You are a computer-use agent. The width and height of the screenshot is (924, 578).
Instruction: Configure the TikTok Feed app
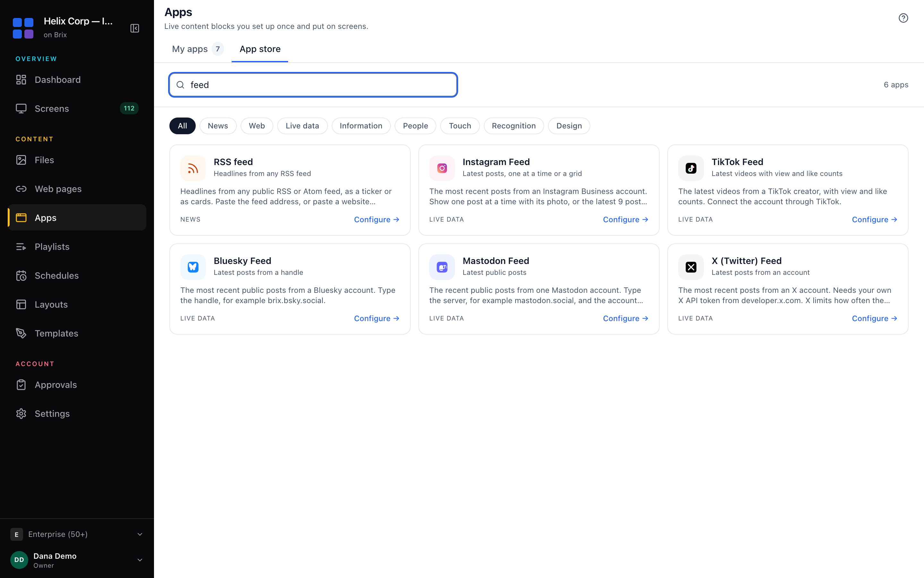[x=874, y=219]
